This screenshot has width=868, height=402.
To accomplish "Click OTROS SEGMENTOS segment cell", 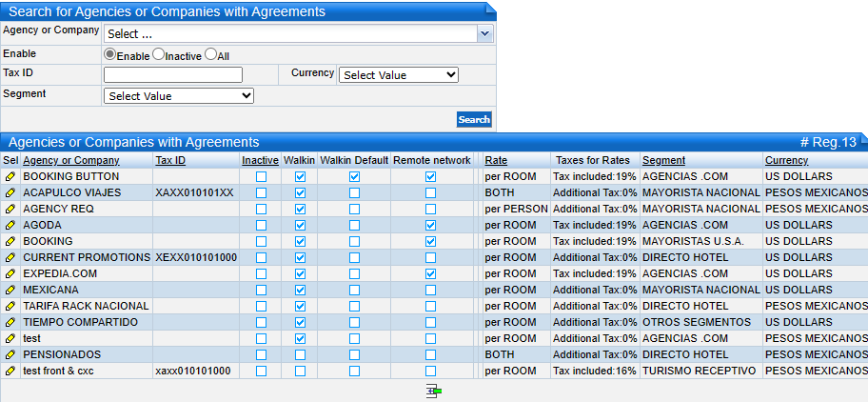I will (x=697, y=322).
